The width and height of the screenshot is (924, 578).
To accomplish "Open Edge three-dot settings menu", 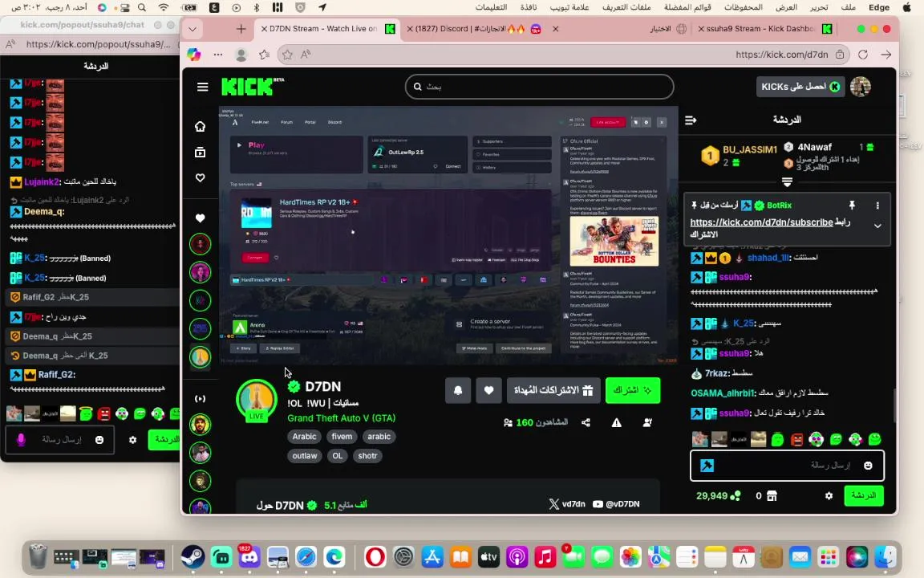I will 218,55.
